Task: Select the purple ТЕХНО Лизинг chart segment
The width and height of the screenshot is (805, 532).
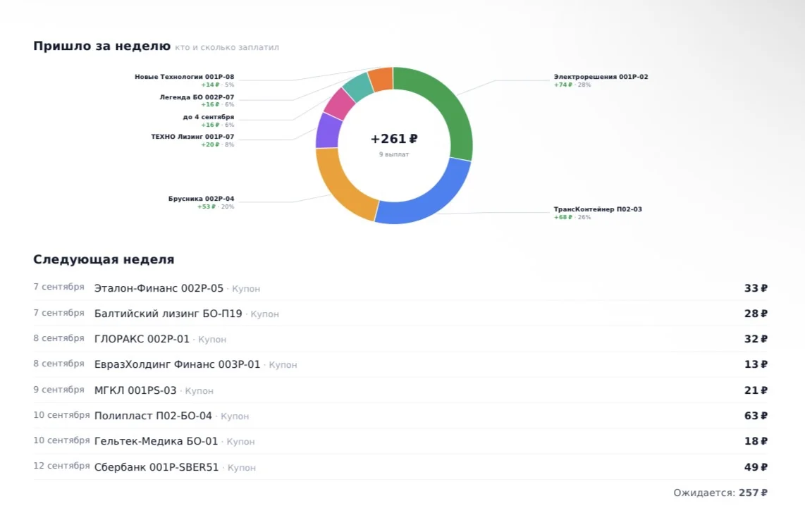Action: point(327,131)
